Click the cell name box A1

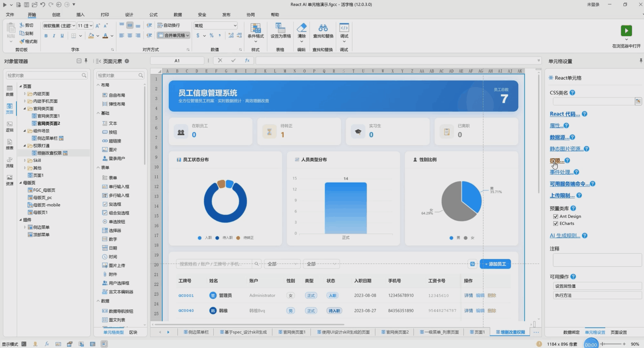(177, 61)
